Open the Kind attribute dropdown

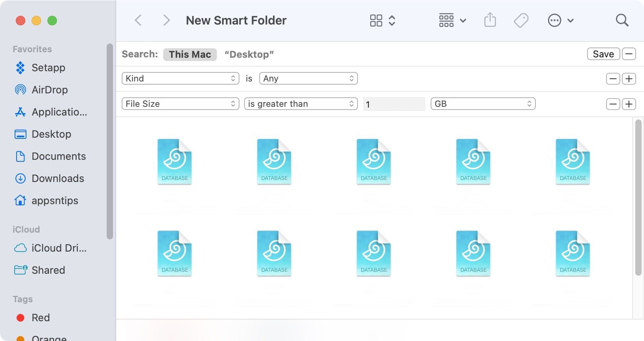click(x=180, y=78)
